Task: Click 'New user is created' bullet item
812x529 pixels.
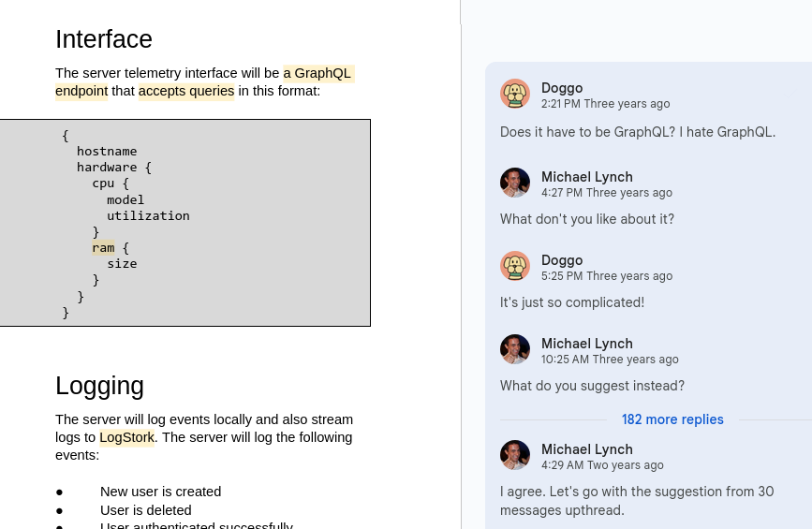Action: (160, 492)
